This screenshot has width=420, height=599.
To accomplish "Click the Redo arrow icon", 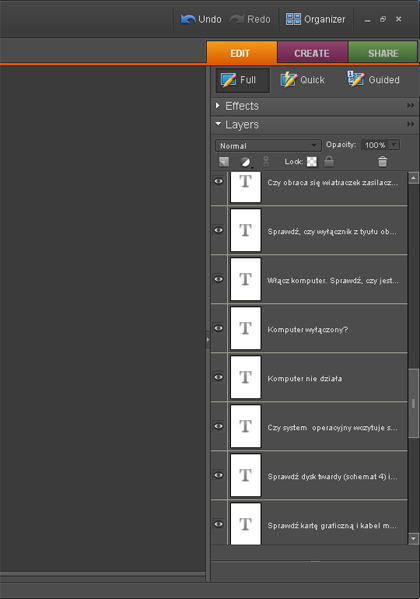I will 237,19.
